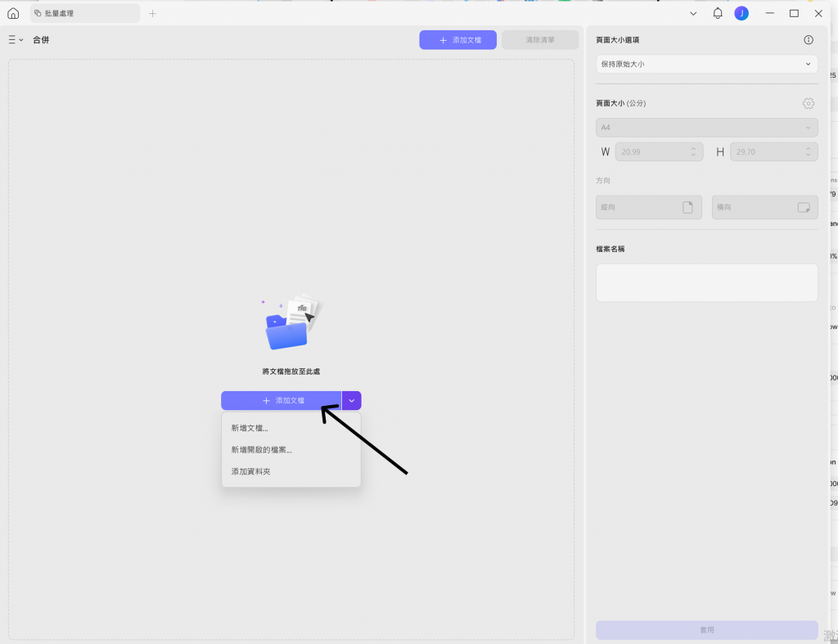The width and height of the screenshot is (838, 644).
Task: Maximize the window
Action: (x=794, y=13)
